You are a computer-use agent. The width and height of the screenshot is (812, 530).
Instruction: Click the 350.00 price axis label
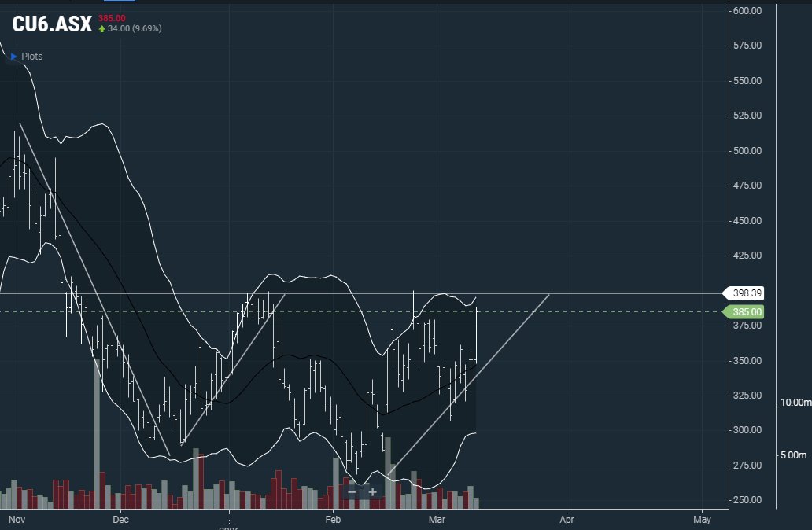[747, 361]
